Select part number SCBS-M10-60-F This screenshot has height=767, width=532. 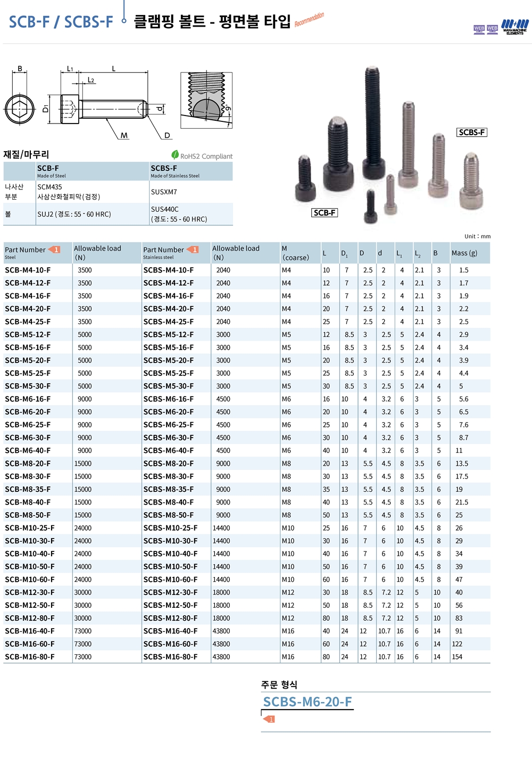point(170,580)
